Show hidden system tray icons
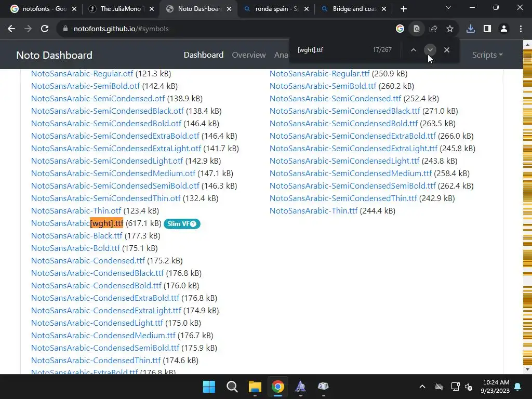The image size is (532, 399). 422,387
